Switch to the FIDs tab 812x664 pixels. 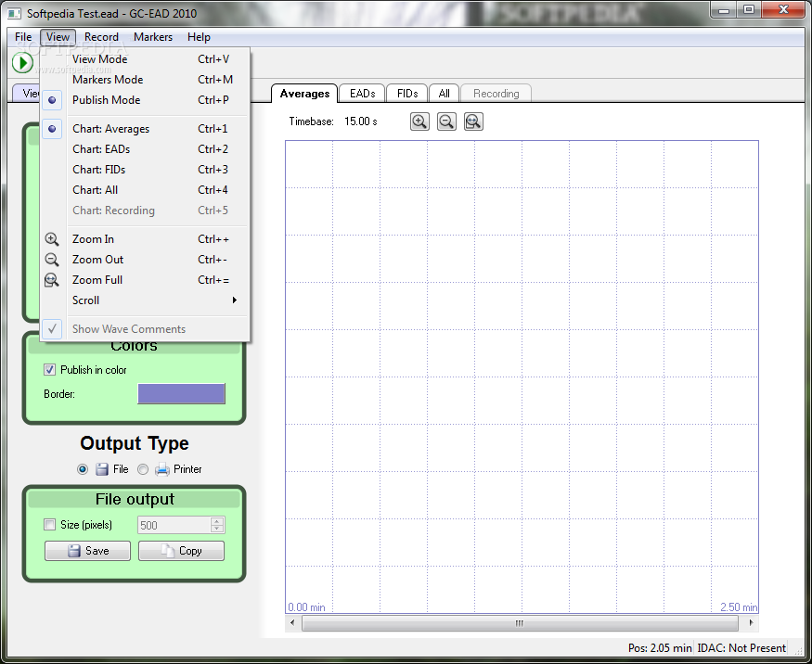coord(407,94)
